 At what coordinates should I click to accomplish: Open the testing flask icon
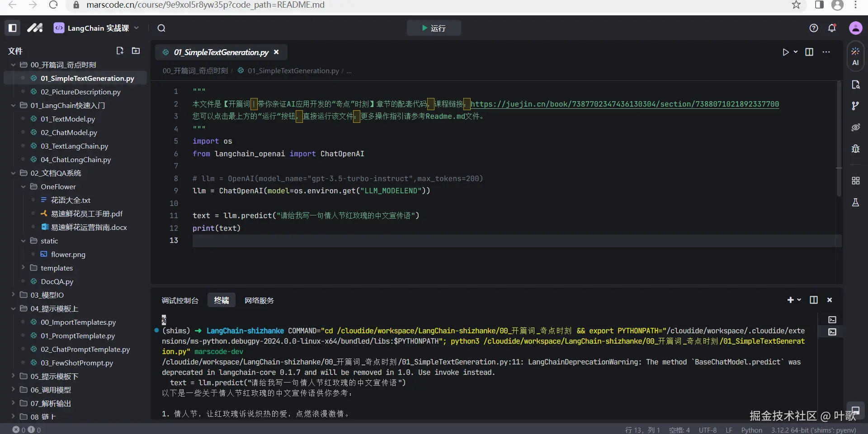[855, 202]
